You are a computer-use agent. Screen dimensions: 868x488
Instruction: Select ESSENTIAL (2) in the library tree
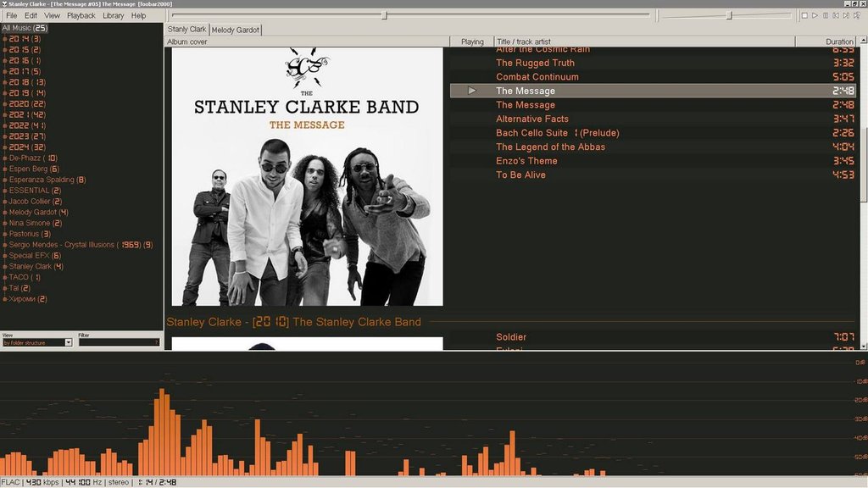(x=35, y=191)
